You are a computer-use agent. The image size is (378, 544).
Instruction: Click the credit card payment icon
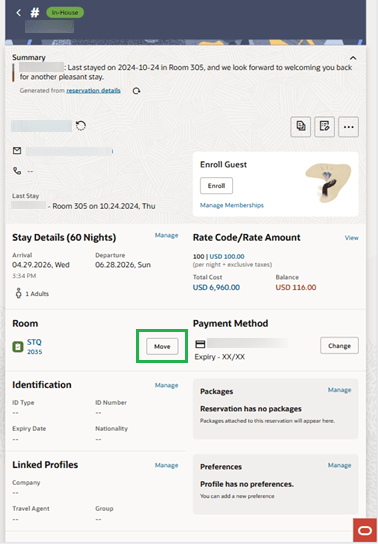200,344
